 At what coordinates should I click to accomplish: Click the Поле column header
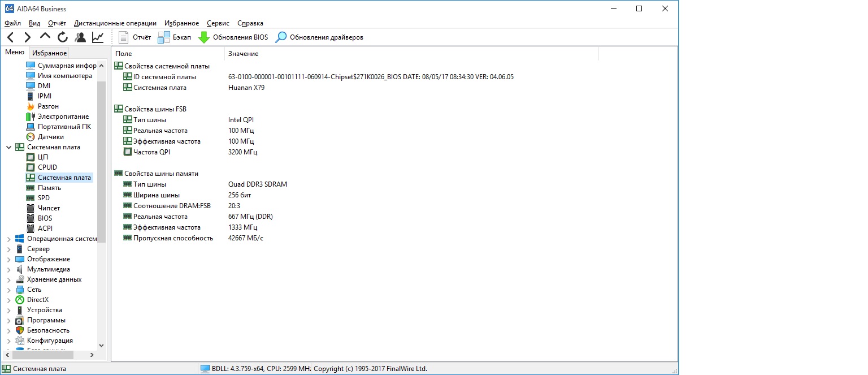(168, 53)
